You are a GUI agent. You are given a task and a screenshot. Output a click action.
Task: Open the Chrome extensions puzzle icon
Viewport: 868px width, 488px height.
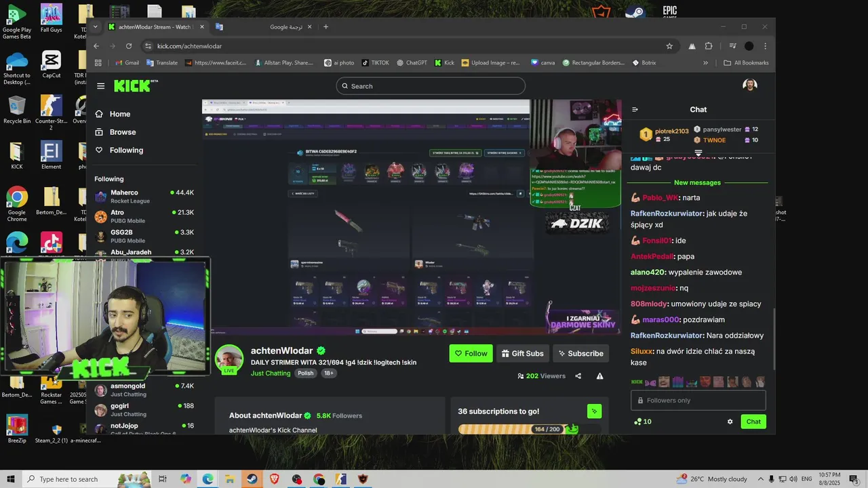pyautogui.click(x=709, y=46)
